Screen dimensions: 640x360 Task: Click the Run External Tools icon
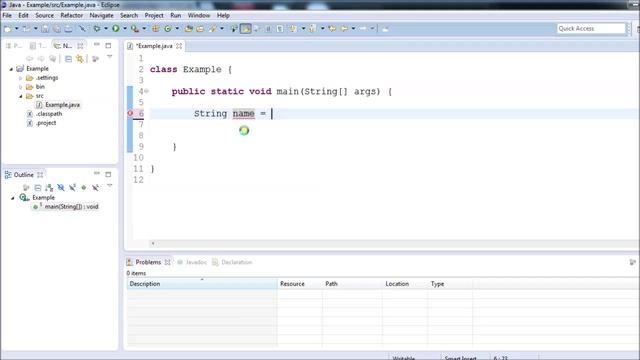click(x=135, y=29)
